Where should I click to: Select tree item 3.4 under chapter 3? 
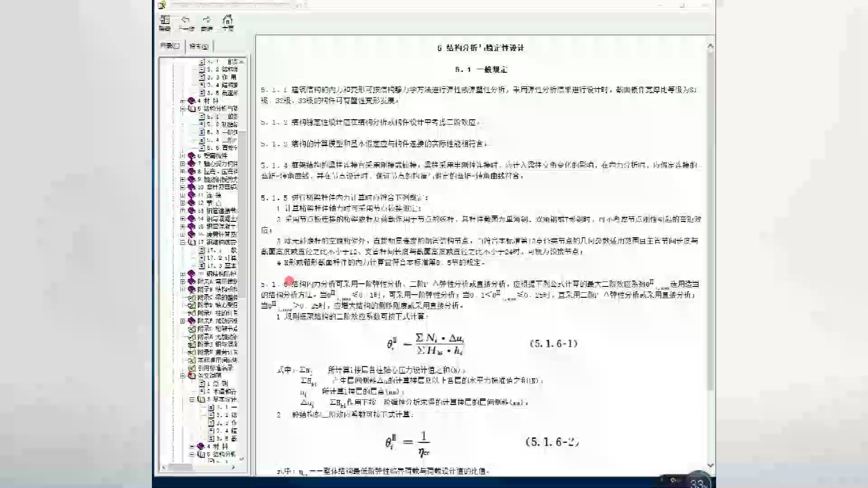click(x=222, y=85)
